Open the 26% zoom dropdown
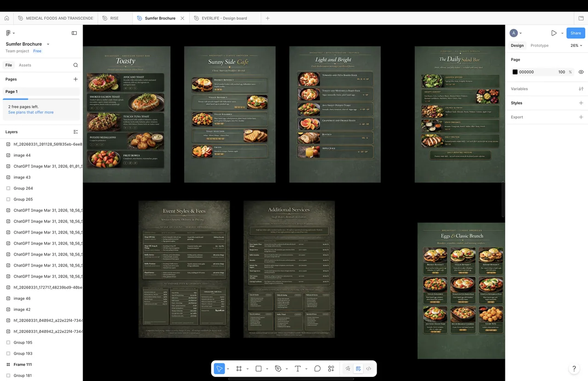This screenshot has height=381, width=588. point(576,45)
